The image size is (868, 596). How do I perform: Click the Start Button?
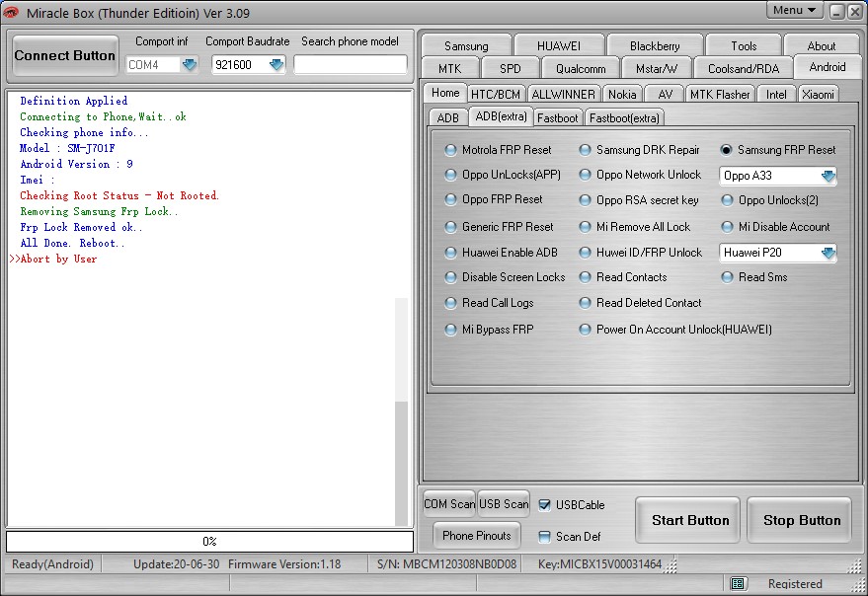pos(687,520)
